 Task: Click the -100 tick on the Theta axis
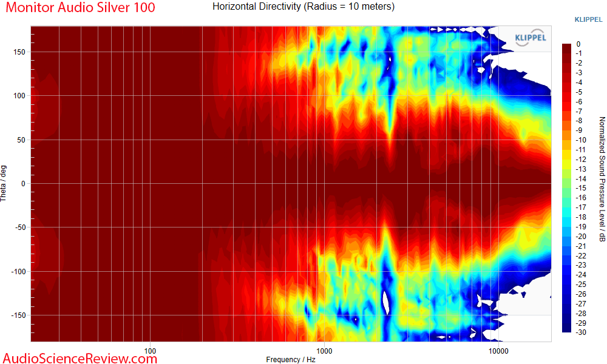point(18,272)
